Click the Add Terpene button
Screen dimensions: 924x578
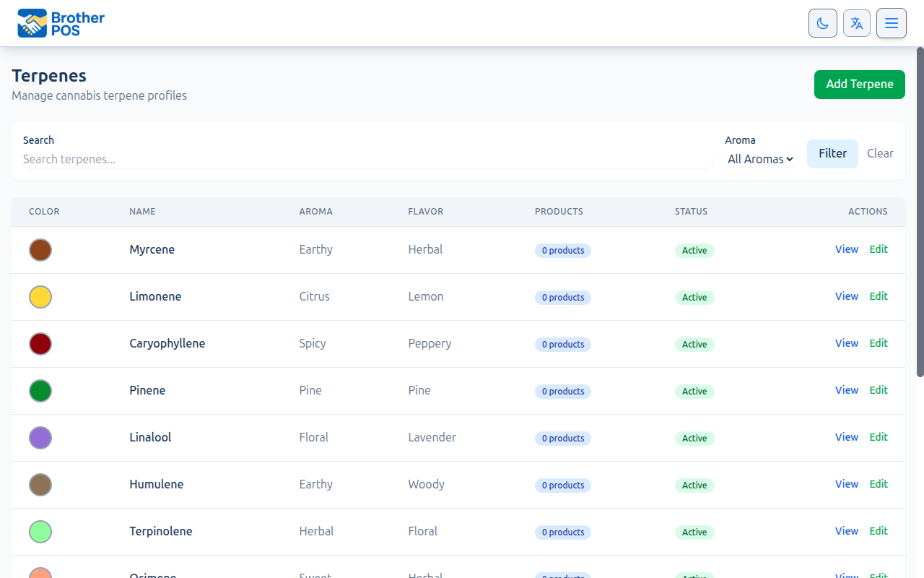[x=859, y=85]
